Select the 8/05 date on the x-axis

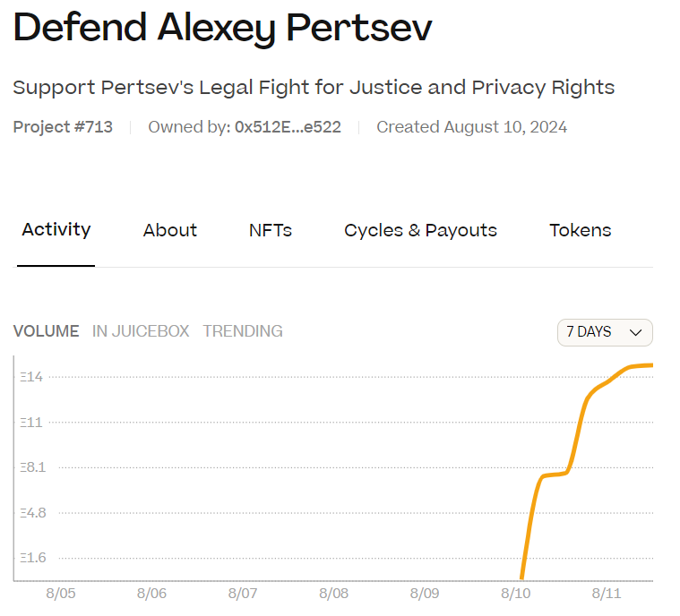62,594
